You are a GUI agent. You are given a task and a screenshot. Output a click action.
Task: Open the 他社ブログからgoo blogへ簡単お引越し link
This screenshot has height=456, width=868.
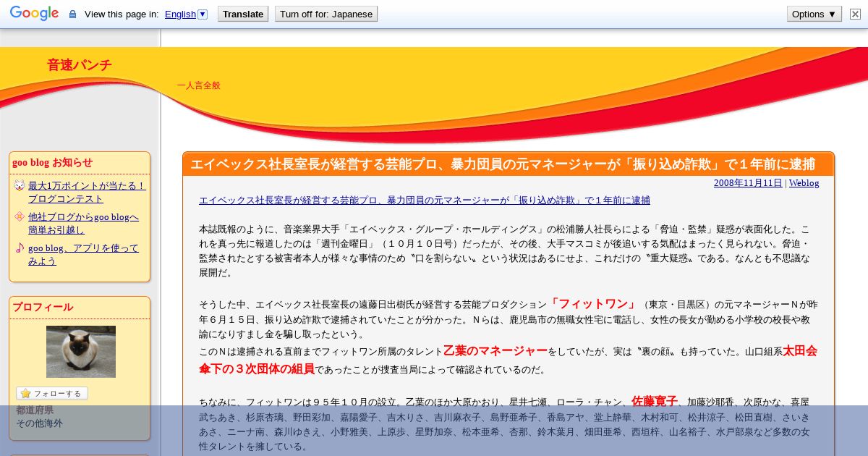tap(84, 224)
